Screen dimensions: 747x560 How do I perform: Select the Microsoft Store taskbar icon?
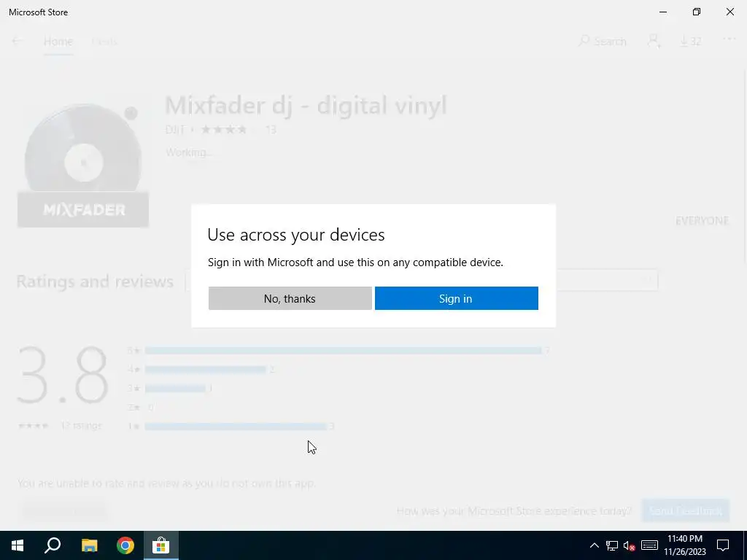pos(161,545)
